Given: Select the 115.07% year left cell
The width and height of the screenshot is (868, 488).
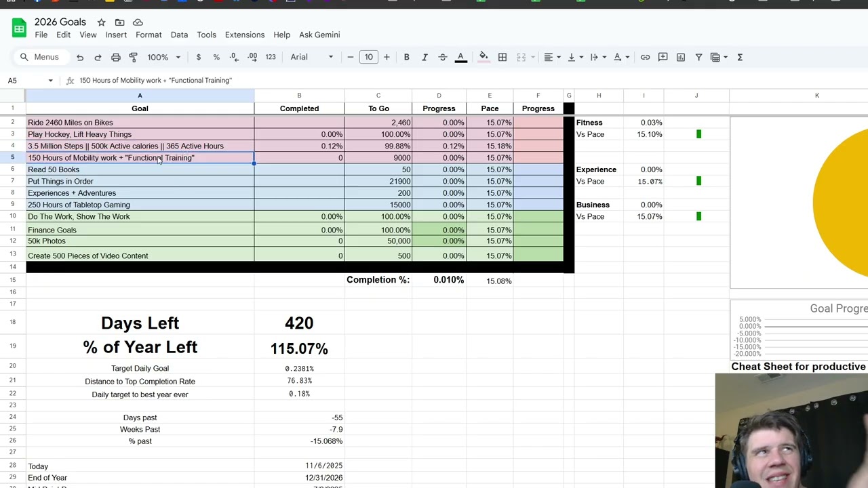Looking at the screenshot, I should click(299, 348).
